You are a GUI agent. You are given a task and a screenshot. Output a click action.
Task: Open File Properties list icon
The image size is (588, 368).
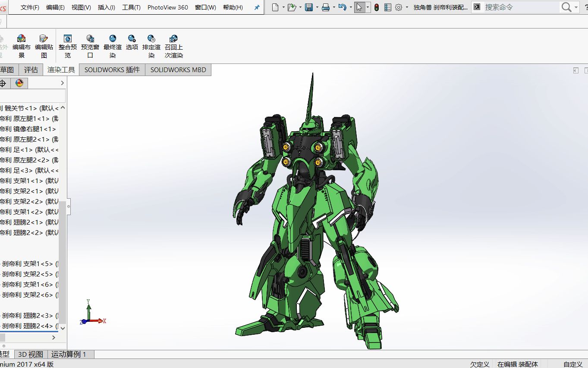[x=387, y=7]
